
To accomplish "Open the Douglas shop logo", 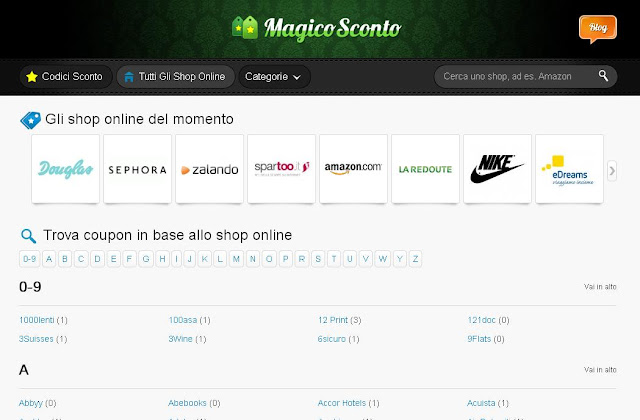I will (x=65, y=169).
